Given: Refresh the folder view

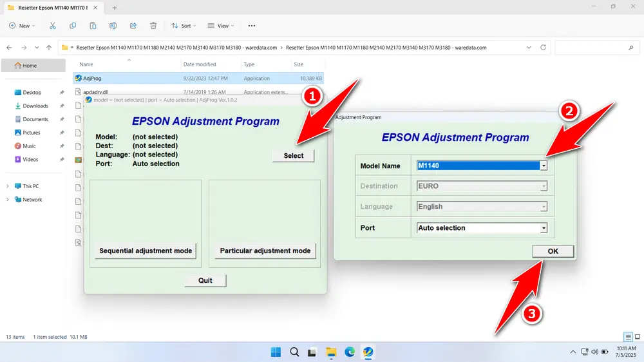Looking at the screenshot, I should point(543,47).
